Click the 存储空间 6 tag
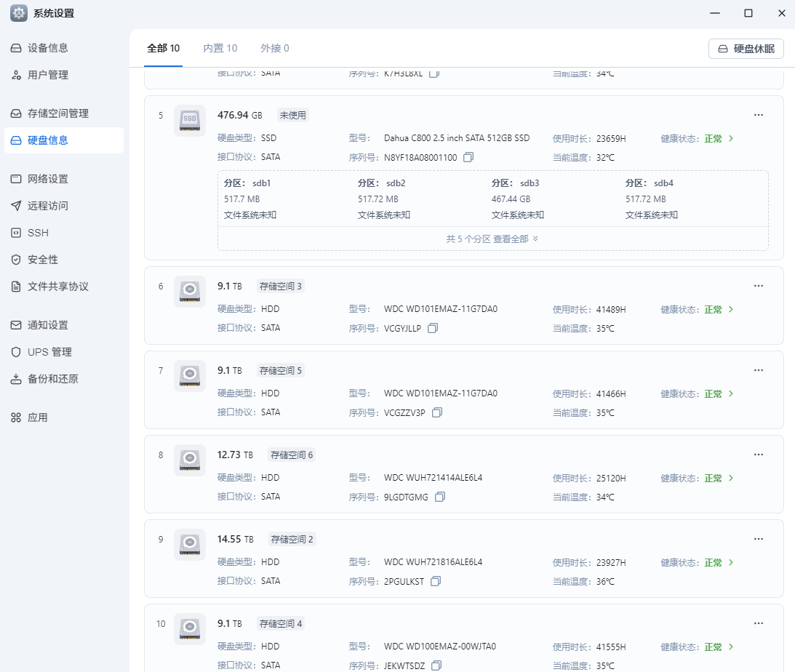Viewport: 795px width, 672px height. point(292,455)
